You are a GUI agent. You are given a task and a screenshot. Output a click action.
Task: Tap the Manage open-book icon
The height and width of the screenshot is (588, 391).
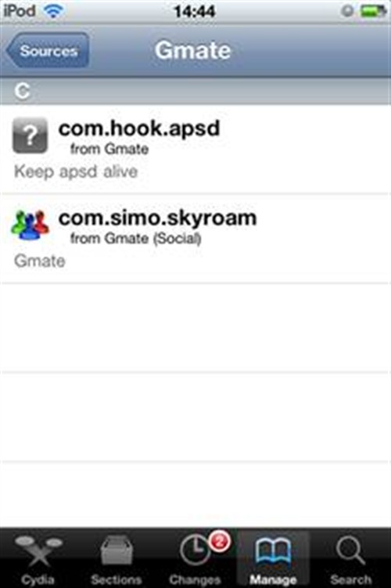click(x=274, y=551)
